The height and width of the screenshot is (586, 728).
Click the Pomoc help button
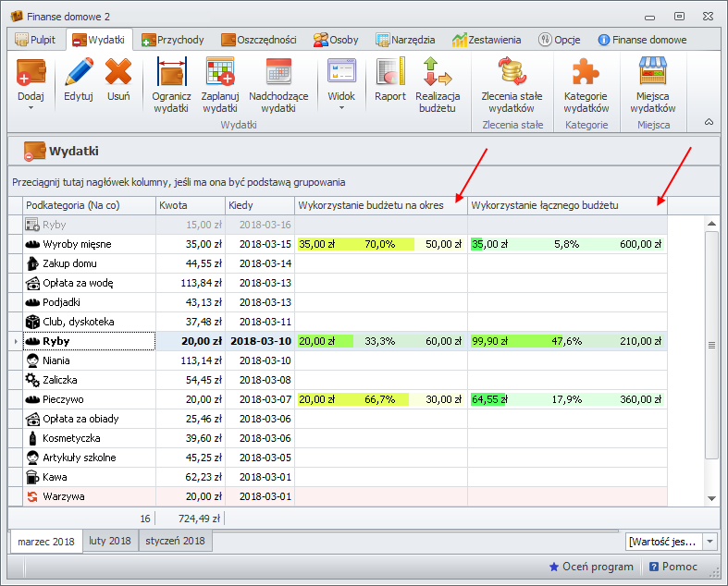pos(672,567)
